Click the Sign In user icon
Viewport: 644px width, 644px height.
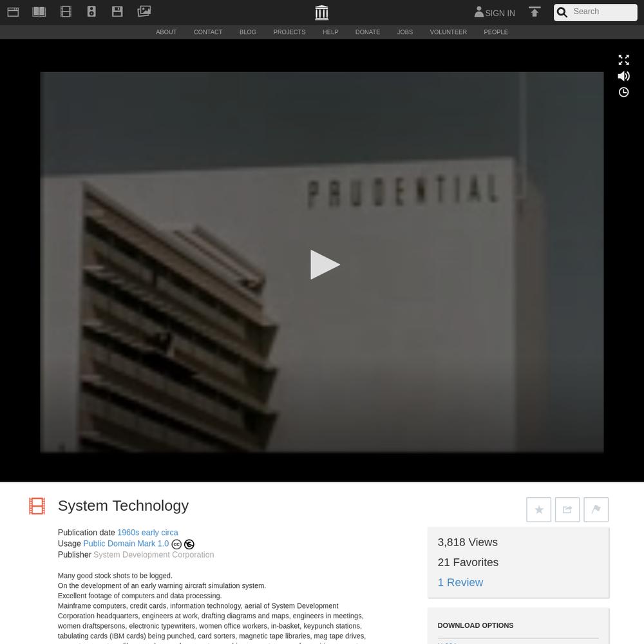479,12
